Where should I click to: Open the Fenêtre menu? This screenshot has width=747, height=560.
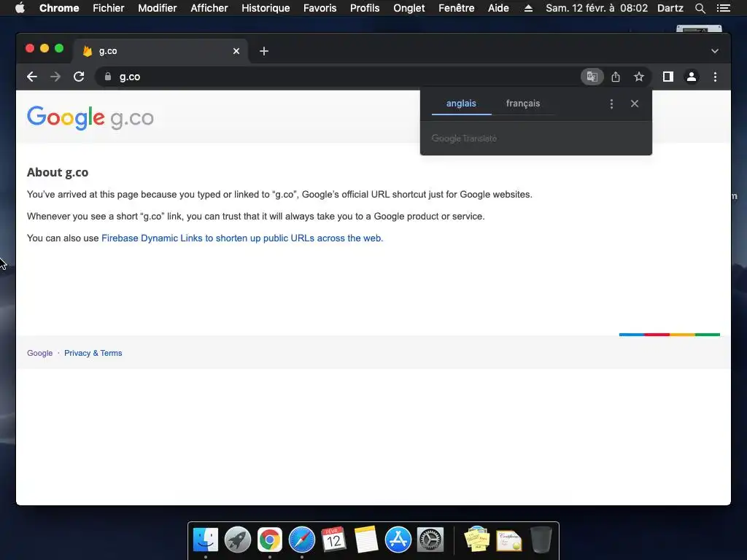tap(456, 8)
